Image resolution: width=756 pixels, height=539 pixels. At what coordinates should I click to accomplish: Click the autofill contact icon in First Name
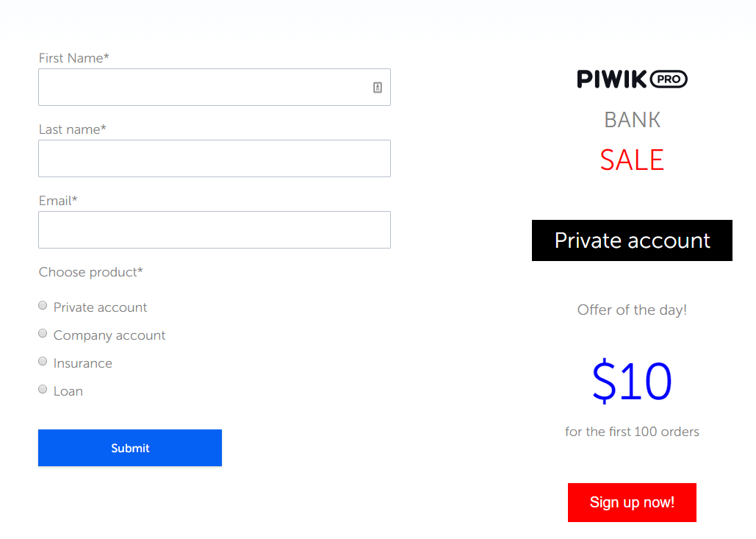click(378, 88)
